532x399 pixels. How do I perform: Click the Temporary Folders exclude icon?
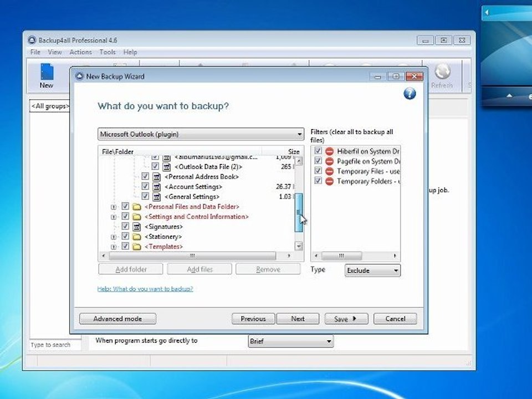coord(329,181)
